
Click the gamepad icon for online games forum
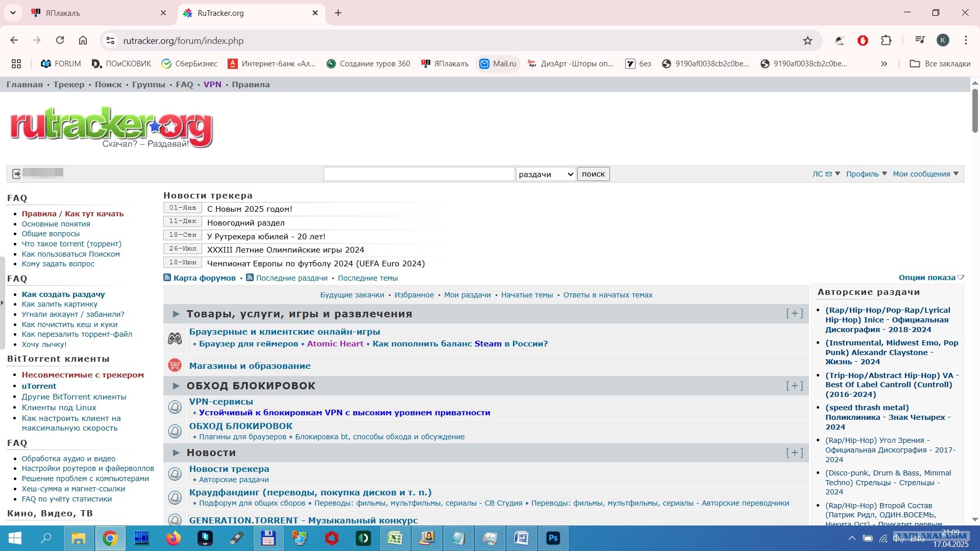(175, 338)
